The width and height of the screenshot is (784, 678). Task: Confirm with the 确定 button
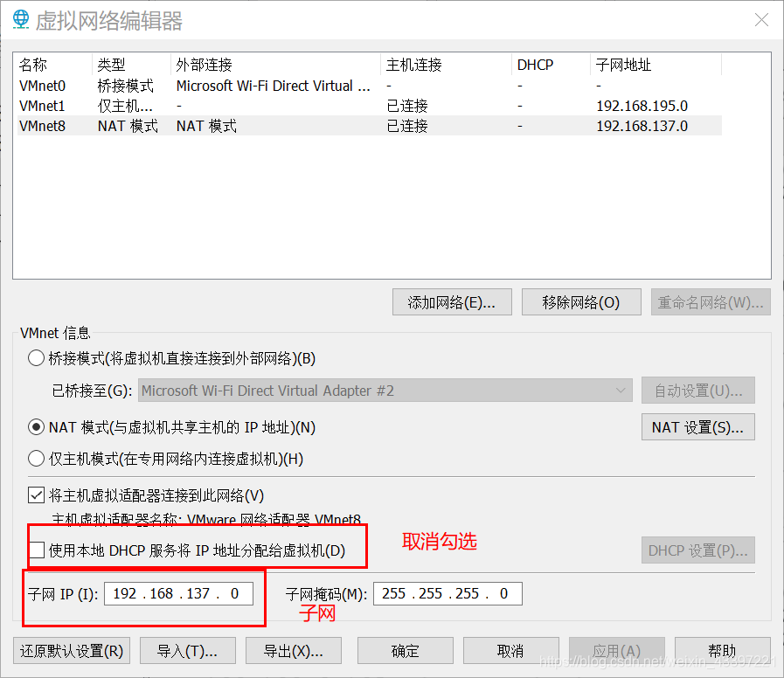[405, 651]
